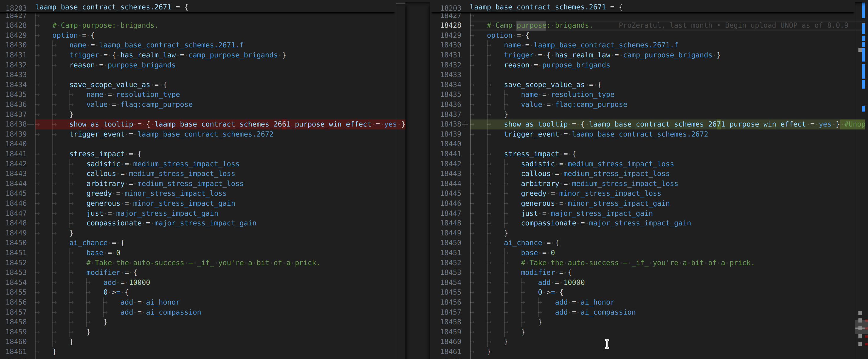
Task: Click sticky scroll header line 18203 in right pane
Action: tap(546, 7)
